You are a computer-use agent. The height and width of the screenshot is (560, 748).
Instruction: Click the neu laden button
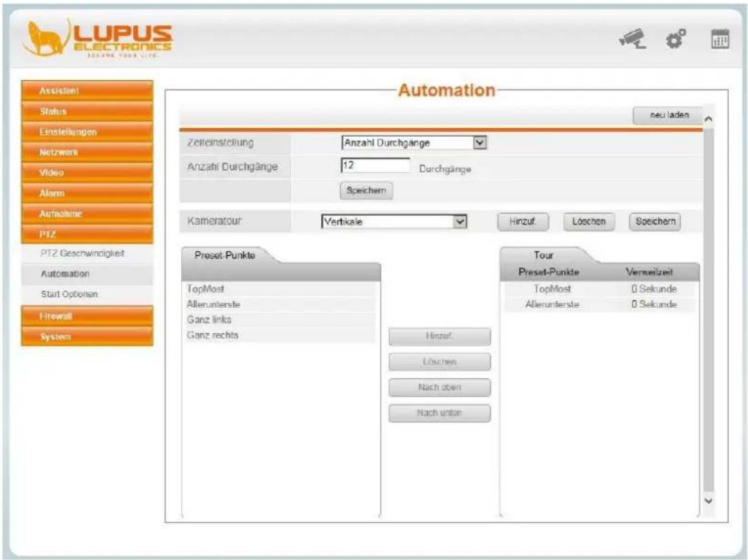pyautogui.click(x=669, y=115)
